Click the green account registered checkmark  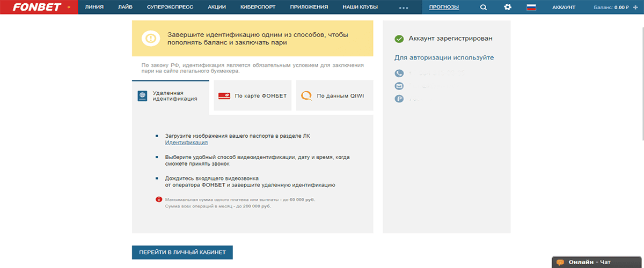click(x=399, y=39)
